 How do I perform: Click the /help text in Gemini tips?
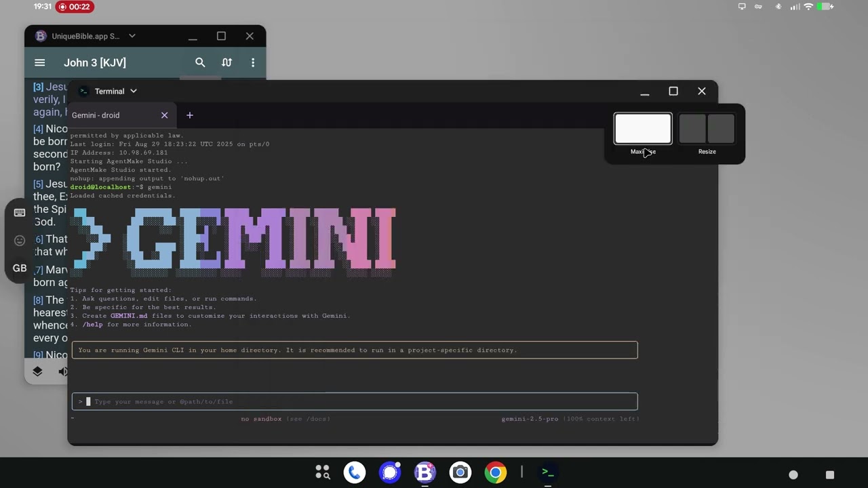[93, 325]
